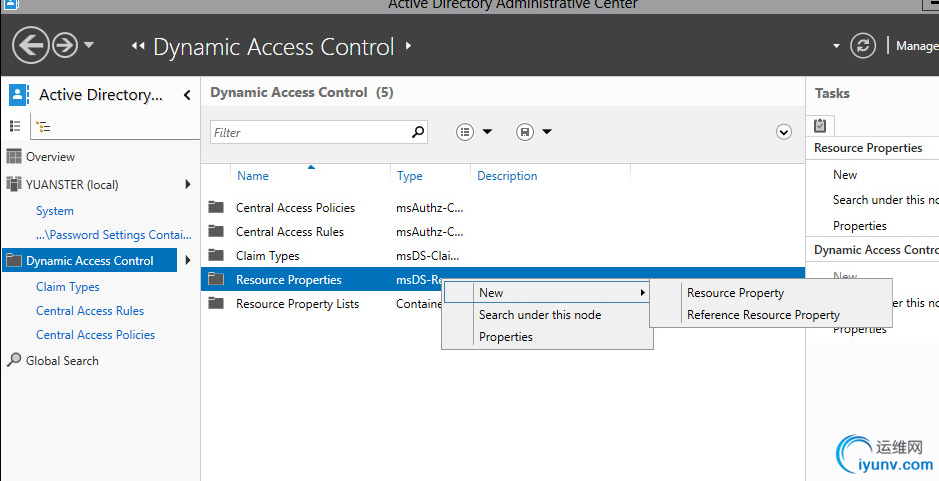Click the Forward navigation arrow
Screen dimensions: 939x481
pos(65,46)
